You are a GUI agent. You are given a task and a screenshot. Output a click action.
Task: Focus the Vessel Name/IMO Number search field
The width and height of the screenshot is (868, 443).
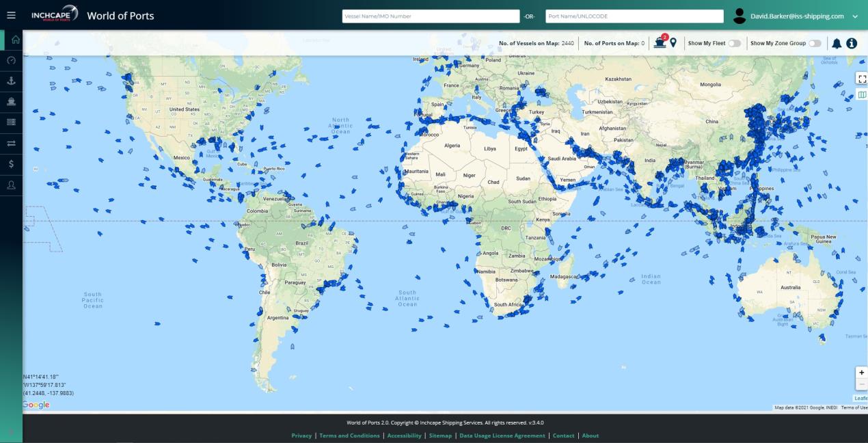431,16
